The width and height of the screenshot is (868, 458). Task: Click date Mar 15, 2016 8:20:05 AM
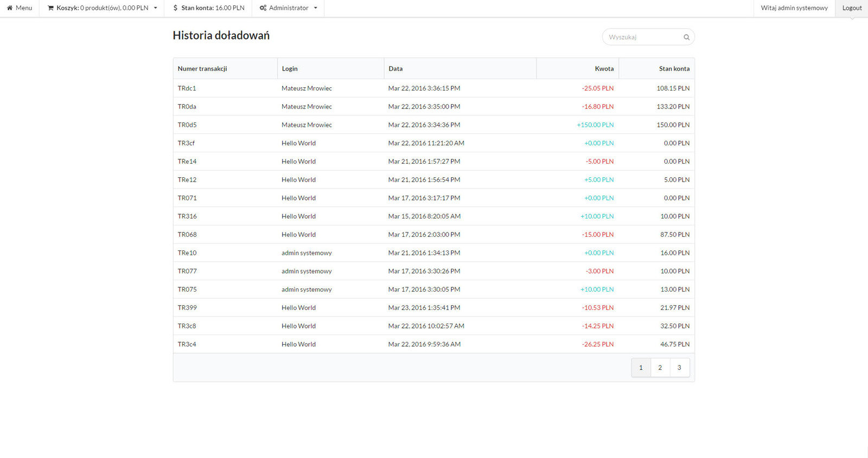tap(424, 216)
